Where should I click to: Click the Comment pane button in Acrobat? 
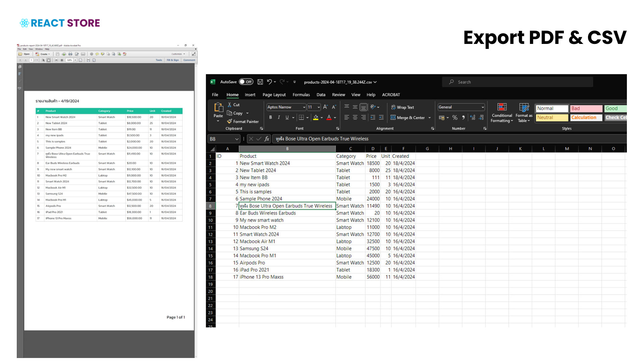(x=189, y=60)
